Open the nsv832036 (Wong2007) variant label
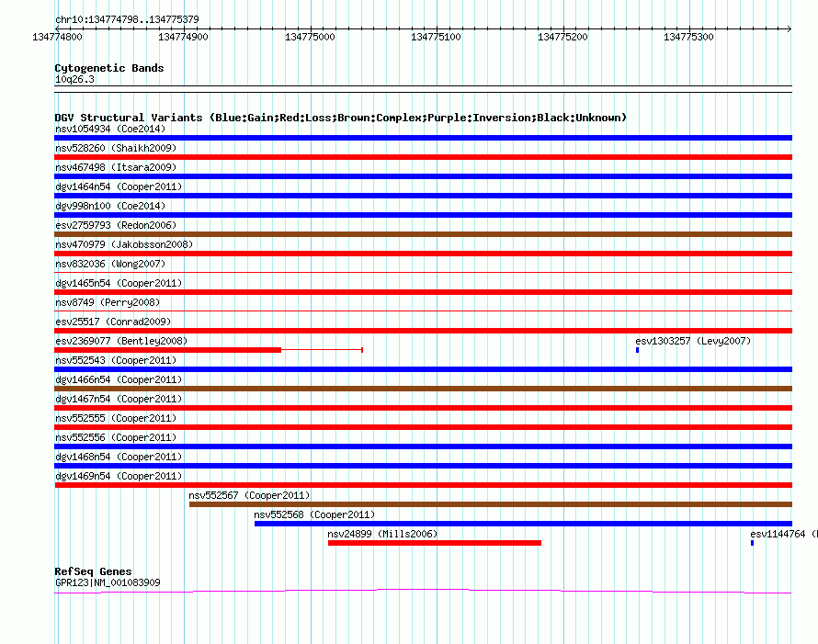The width and height of the screenshot is (818, 644). click(x=110, y=264)
